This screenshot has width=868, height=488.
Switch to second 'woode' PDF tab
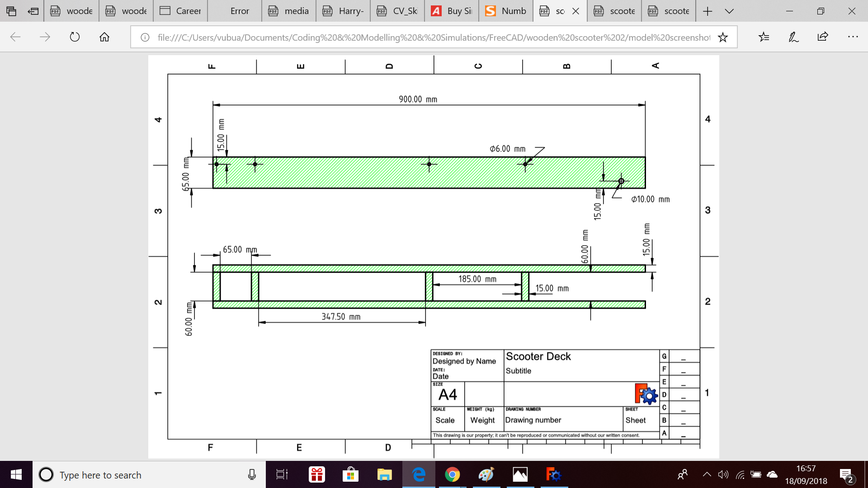click(126, 11)
